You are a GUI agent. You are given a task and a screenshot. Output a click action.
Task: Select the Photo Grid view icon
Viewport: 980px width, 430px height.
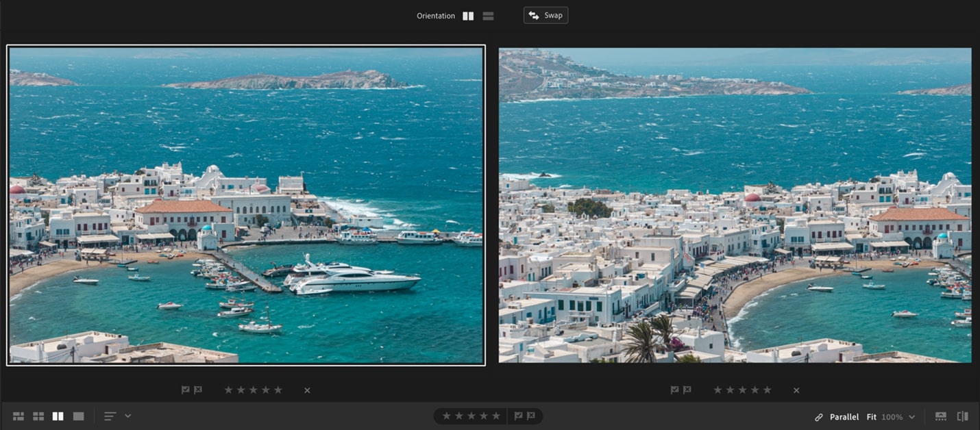pyautogui.click(x=19, y=416)
